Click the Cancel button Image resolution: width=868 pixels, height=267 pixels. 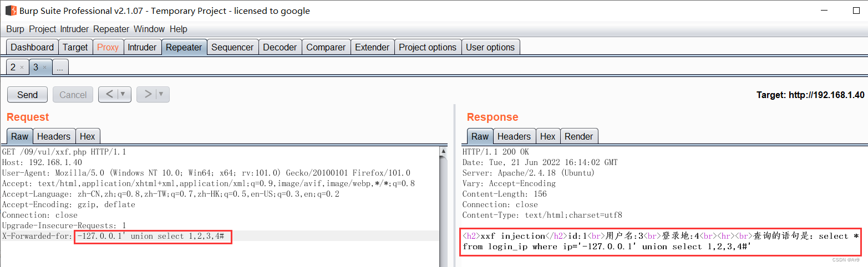[73, 95]
